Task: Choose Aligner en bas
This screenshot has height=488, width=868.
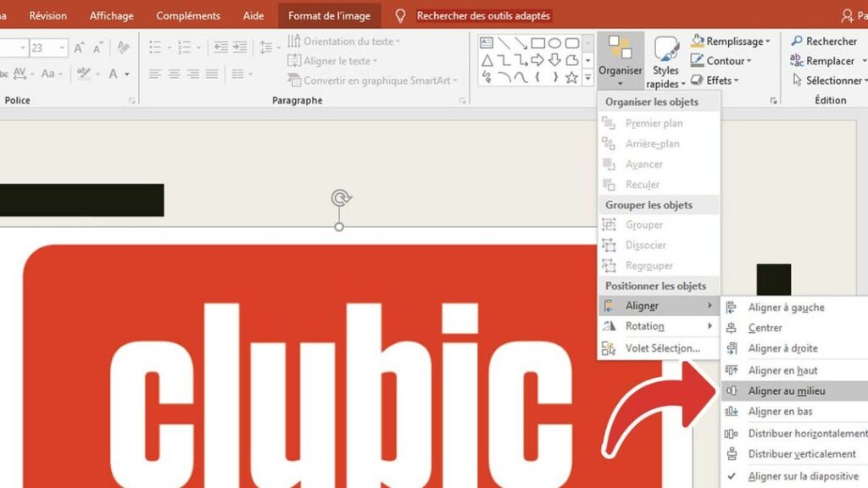Action: coord(794,411)
